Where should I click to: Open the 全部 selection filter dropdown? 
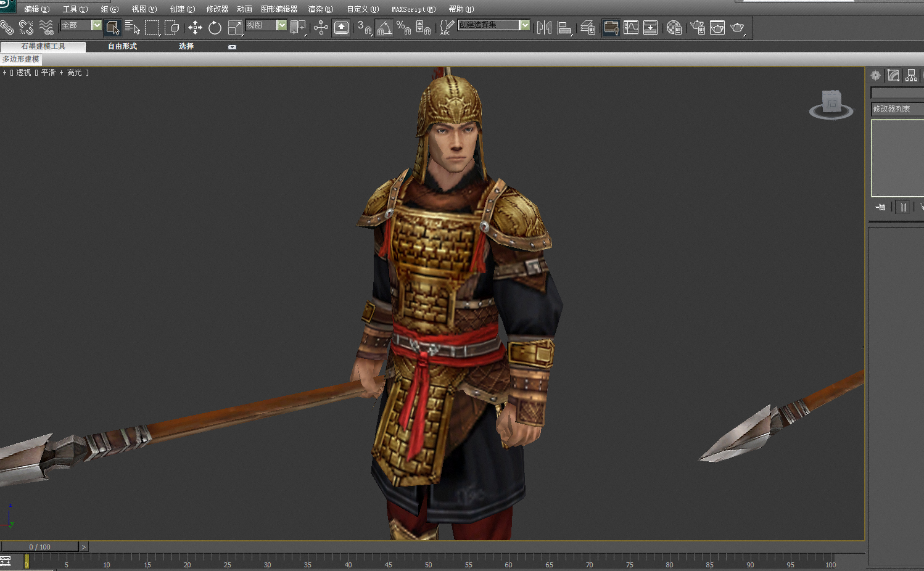tap(96, 25)
